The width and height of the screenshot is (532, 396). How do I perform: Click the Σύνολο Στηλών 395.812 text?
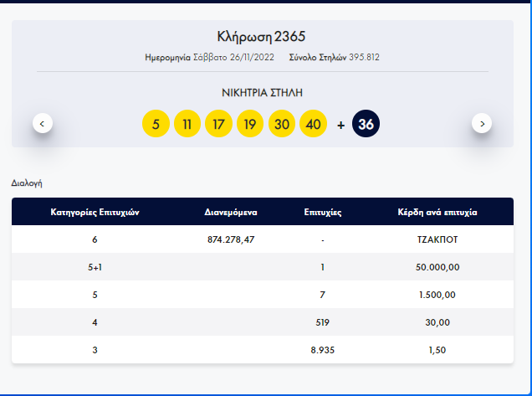coord(335,57)
